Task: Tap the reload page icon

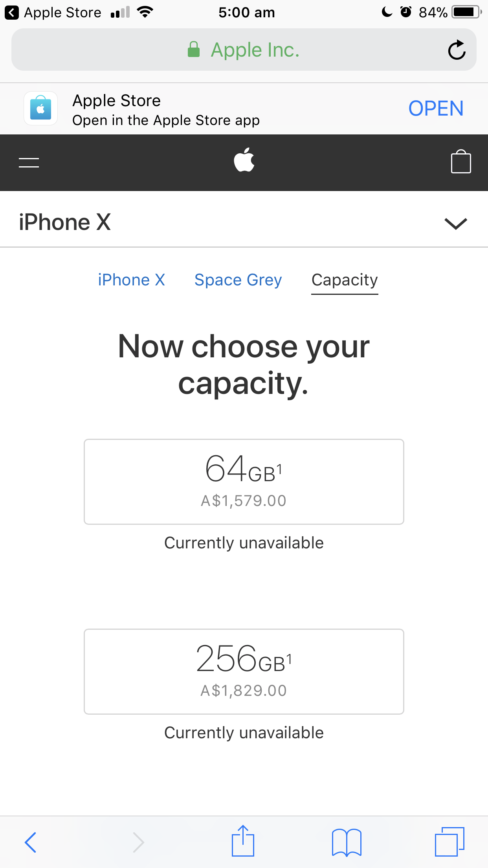Action: pos(457,50)
